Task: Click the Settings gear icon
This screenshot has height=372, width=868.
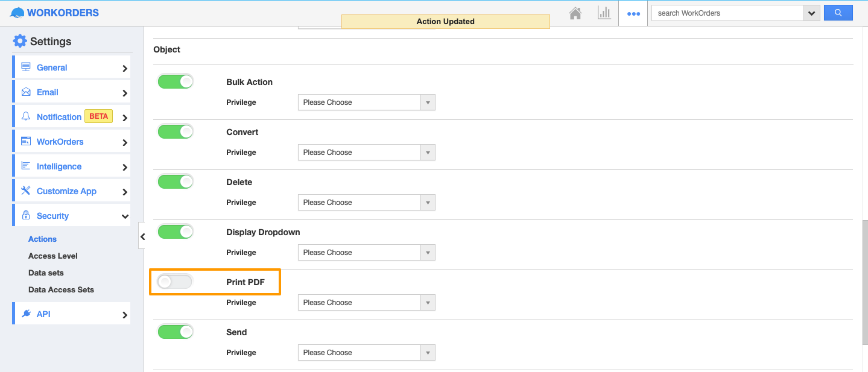Action: coord(20,41)
